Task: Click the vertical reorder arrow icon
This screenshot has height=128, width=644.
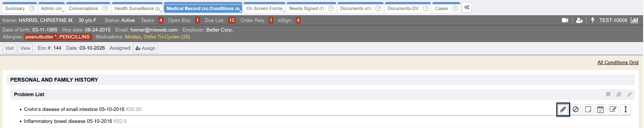Action: click(x=625, y=109)
